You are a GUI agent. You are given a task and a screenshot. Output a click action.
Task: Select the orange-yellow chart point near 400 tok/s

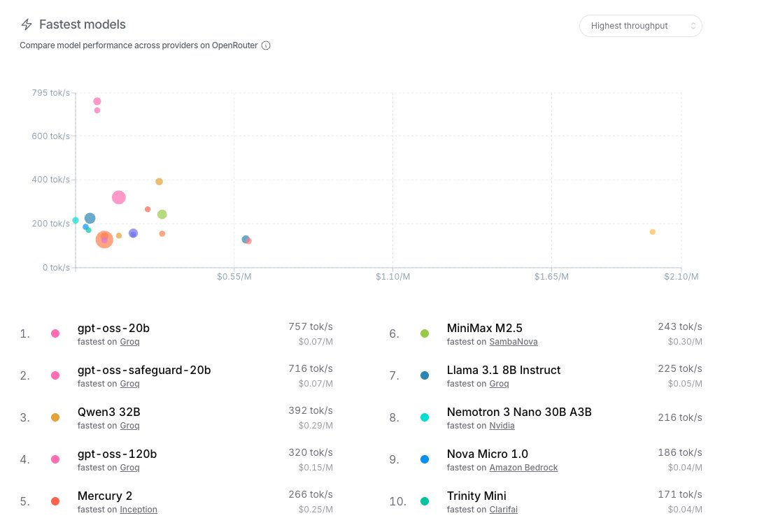coord(159,182)
